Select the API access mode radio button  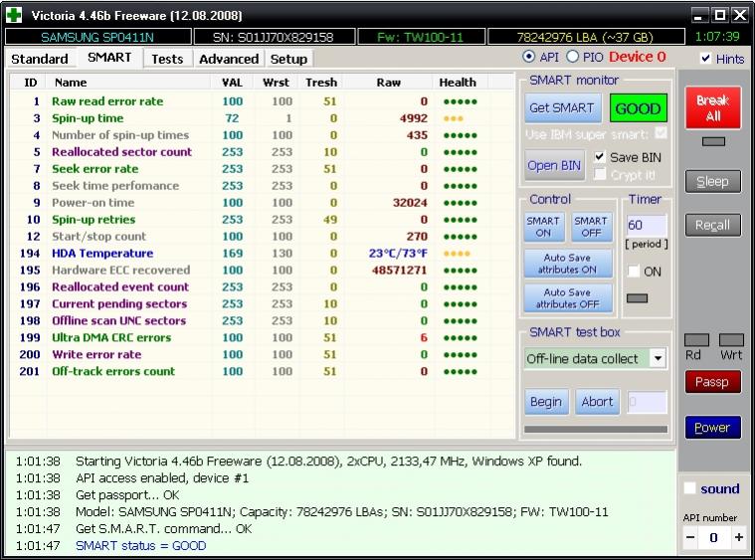(528, 57)
